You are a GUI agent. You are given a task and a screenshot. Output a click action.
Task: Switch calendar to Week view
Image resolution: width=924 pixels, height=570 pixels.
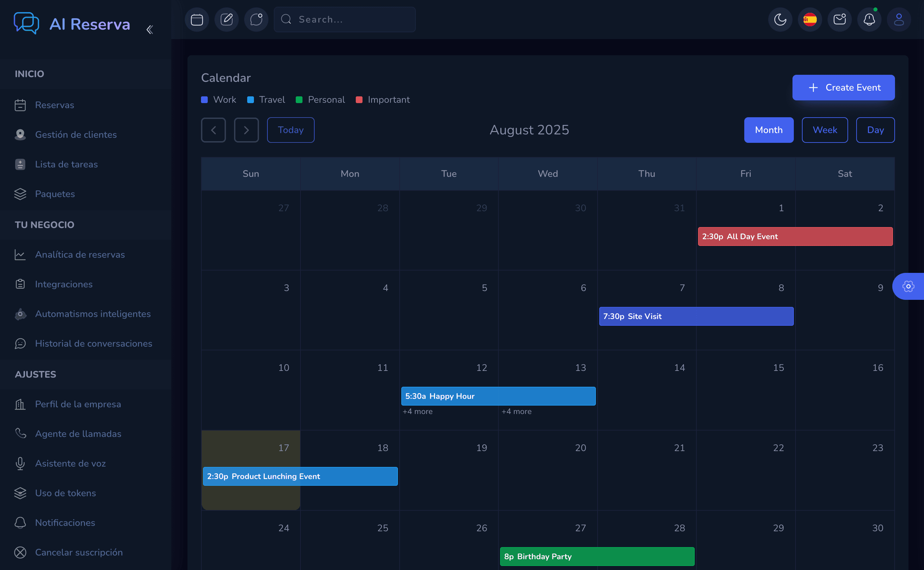tap(825, 130)
